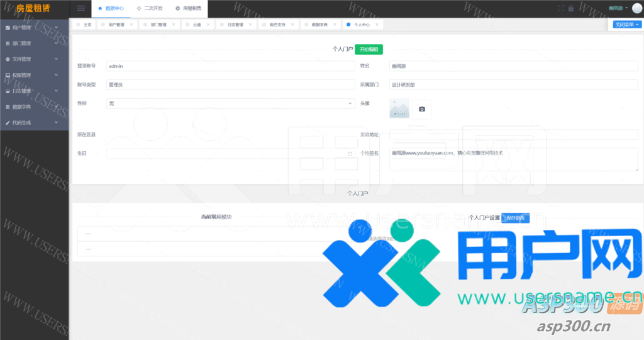
Task: Click the user avatar in top right
Action: point(636,8)
